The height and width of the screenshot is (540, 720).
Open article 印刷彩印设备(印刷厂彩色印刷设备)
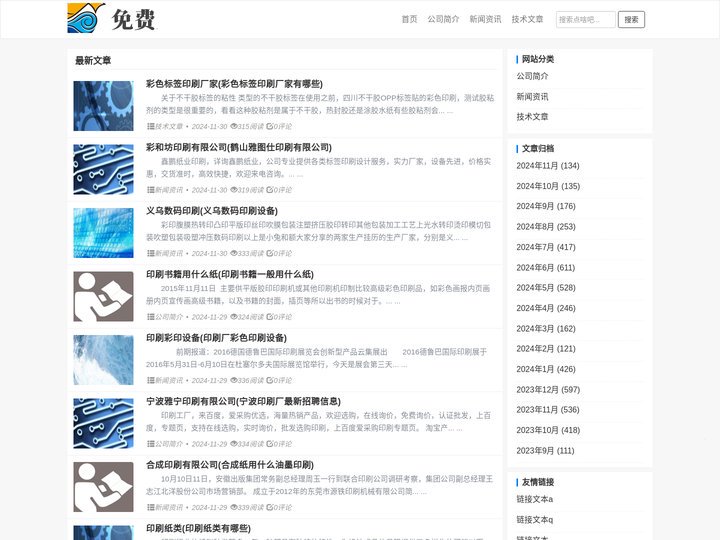pos(216,338)
